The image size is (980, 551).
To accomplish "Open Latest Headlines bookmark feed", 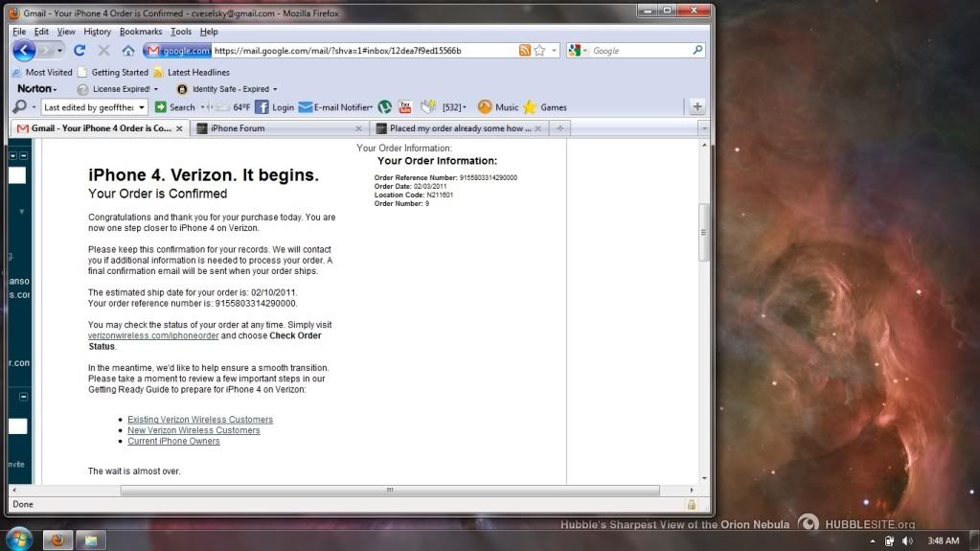I will pos(192,73).
